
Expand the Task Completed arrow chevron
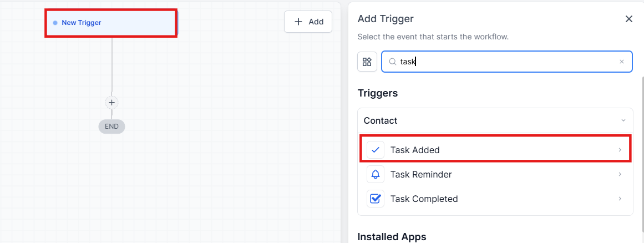(x=620, y=199)
